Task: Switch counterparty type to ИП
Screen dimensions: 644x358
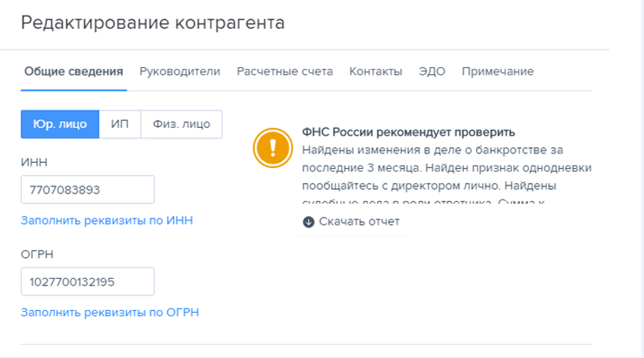Action: click(120, 125)
